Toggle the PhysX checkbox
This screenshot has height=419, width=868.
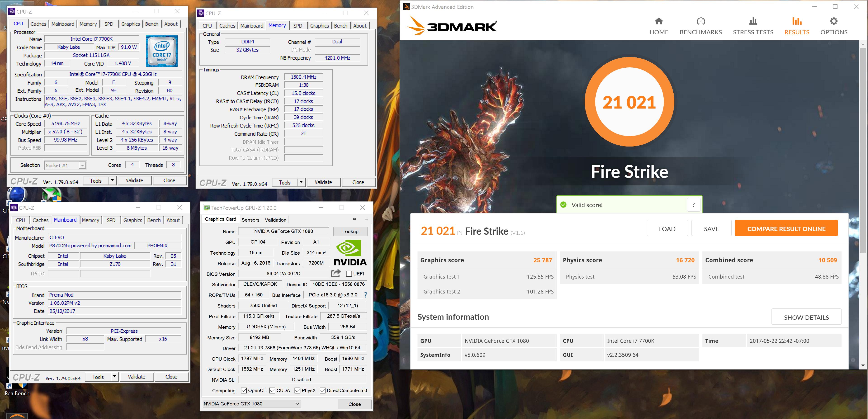pos(297,390)
